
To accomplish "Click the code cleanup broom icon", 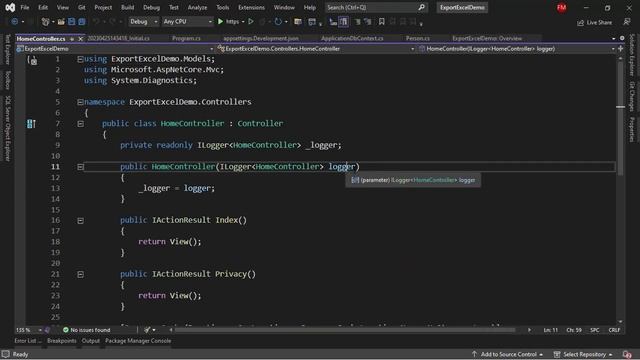I will click(x=147, y=330).
